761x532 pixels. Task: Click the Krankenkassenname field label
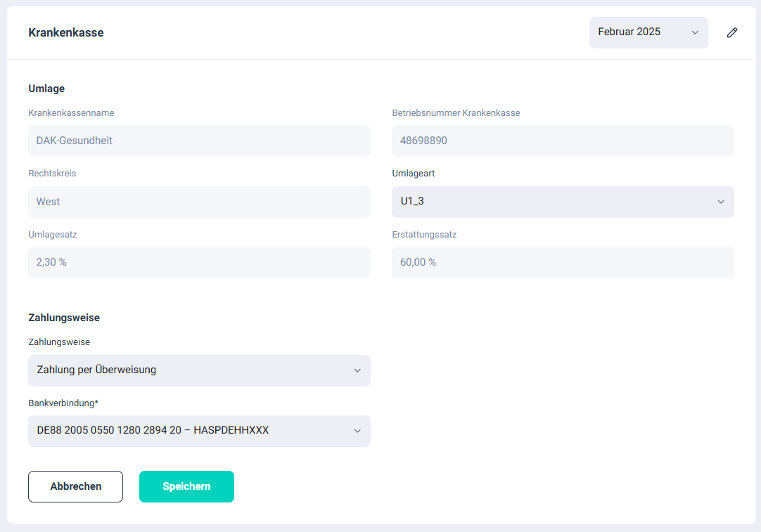71,112
